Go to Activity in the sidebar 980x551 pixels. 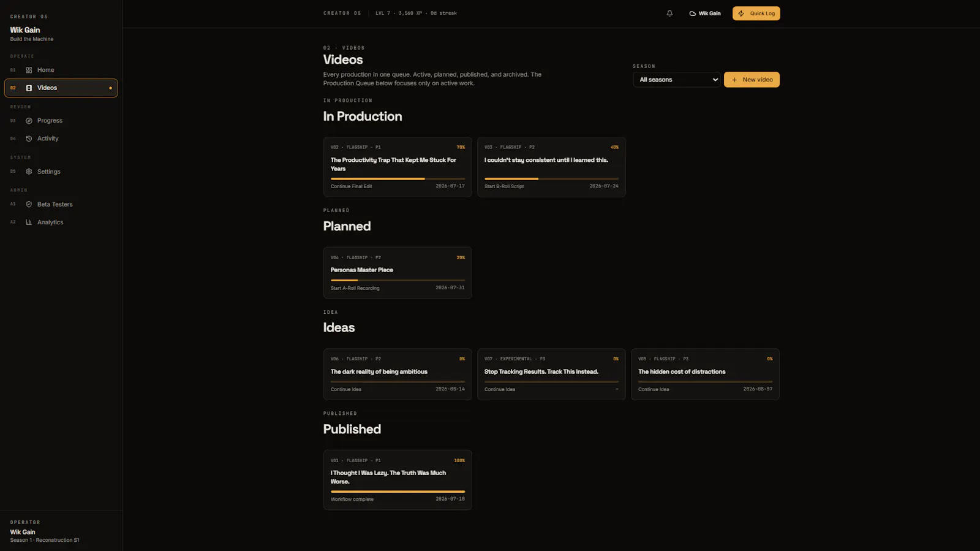61,139
